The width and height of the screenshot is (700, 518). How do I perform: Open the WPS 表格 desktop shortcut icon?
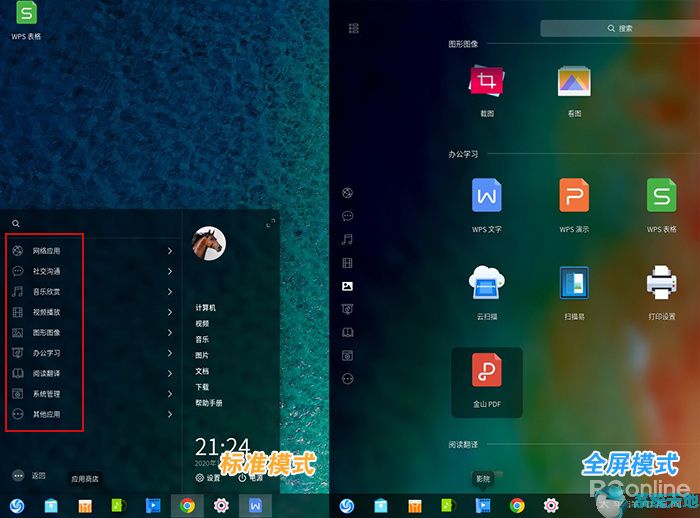coord(26,13)
